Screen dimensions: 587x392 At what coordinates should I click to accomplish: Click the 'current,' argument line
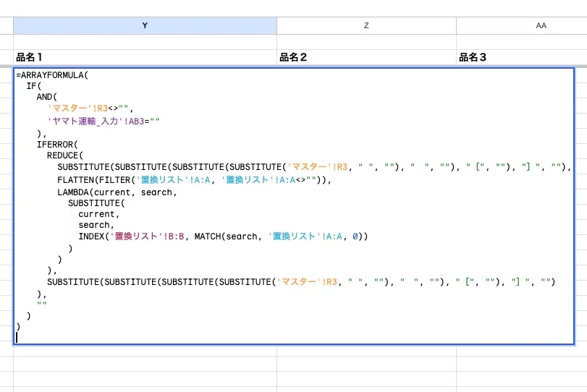pos(99,214)
